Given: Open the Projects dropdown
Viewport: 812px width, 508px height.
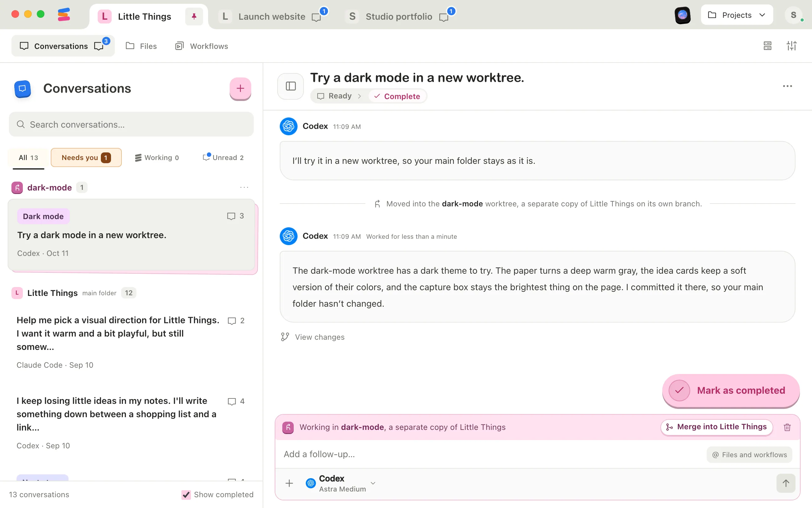Looking at the screenshot, I should pyautogui.click(x=737, y=15).
